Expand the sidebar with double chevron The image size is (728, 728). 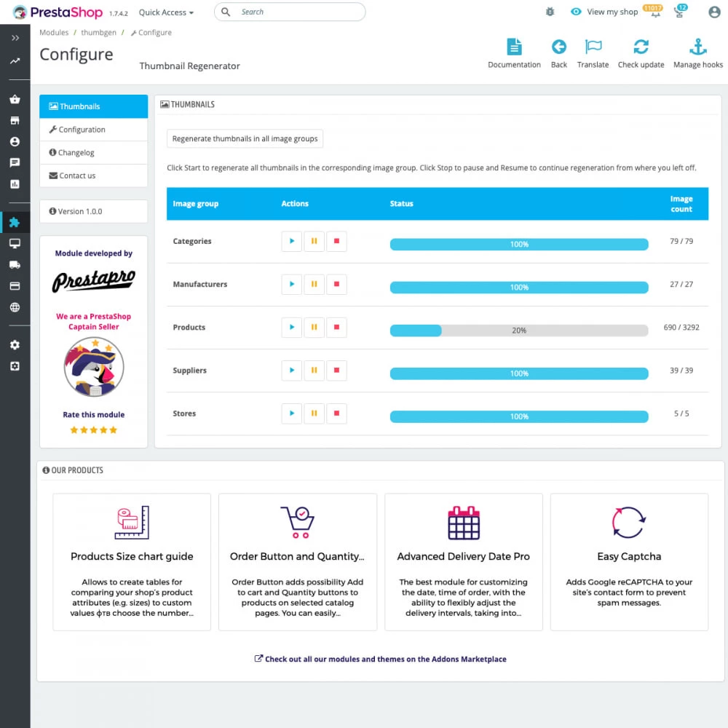point(15,38)
